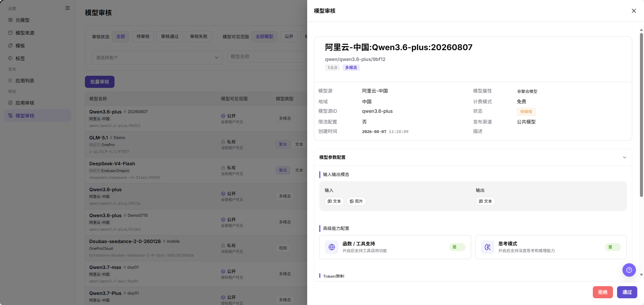Open the DeepSeek-V4-Flash row
This screenshot has height=305, width=644.
196,170
